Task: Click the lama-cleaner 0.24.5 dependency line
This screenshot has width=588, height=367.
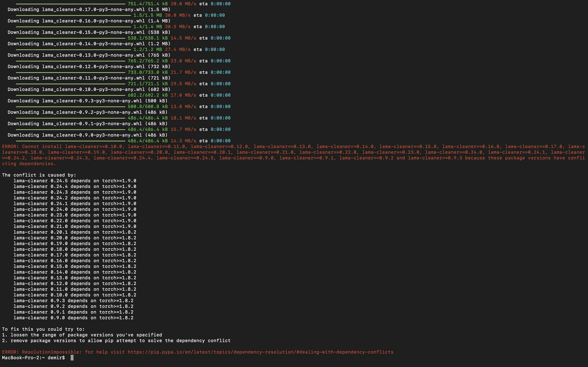Action: pos(75,181)
